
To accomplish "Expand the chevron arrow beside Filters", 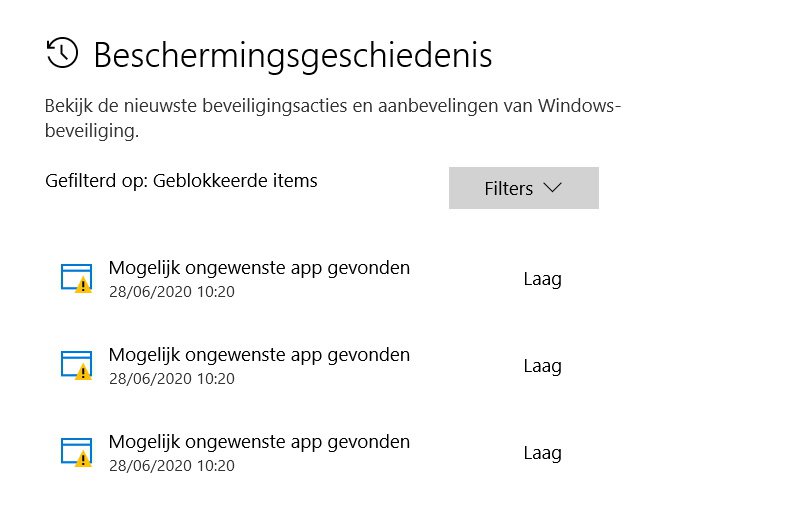I will click(x=552, y=188).
